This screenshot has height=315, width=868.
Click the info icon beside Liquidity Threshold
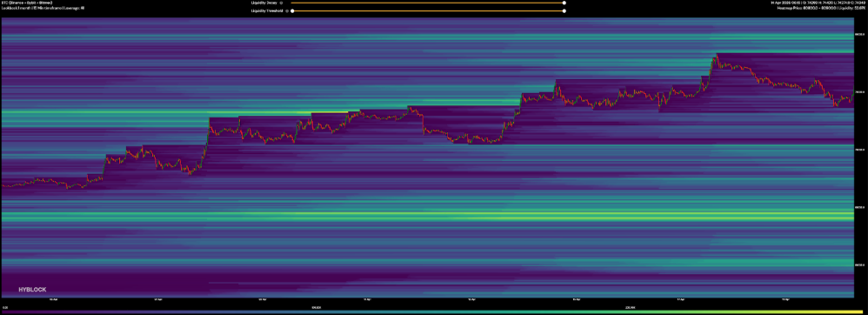pyautogui.click(x=287, y=11)
